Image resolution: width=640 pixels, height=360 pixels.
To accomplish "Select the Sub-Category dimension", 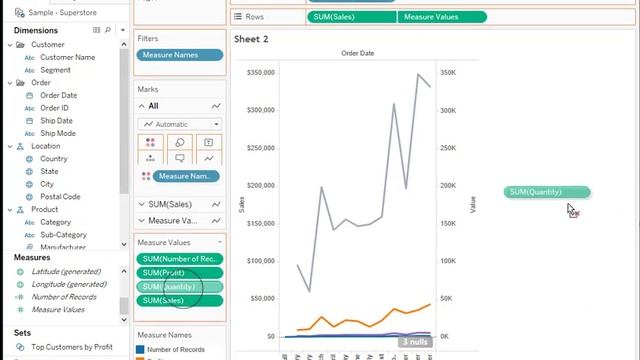I will pyautogui.click(x=63, y=235).
